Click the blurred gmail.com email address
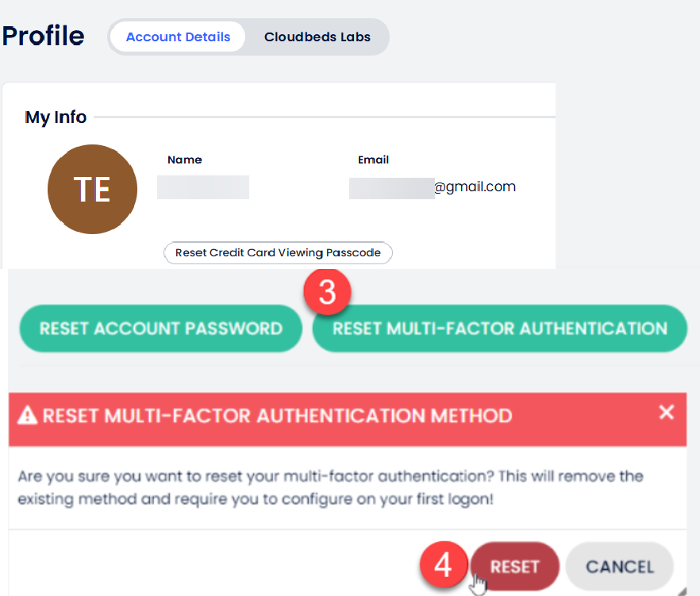Viewport: 700px width, 596px height. point(433,187)
